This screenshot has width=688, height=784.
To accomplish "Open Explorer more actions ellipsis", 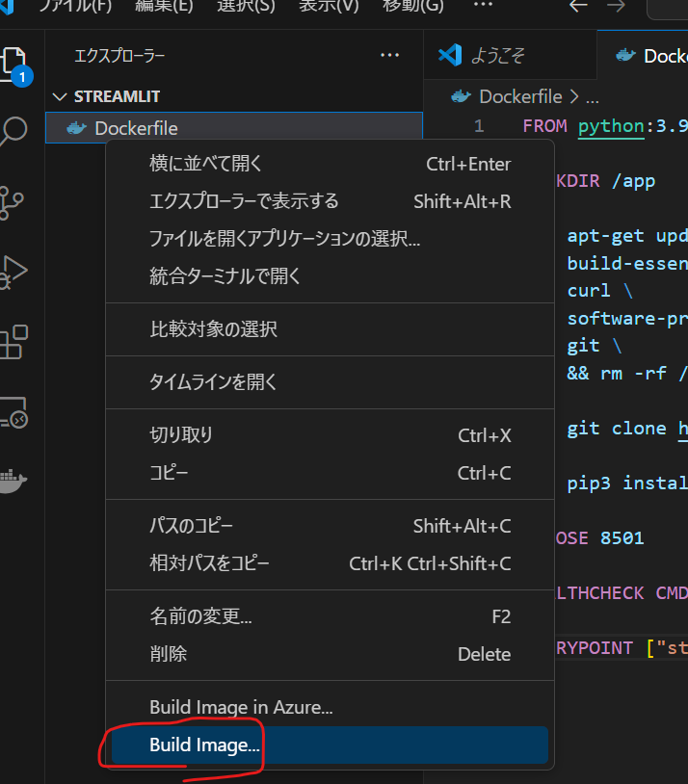I will [389, 55].
